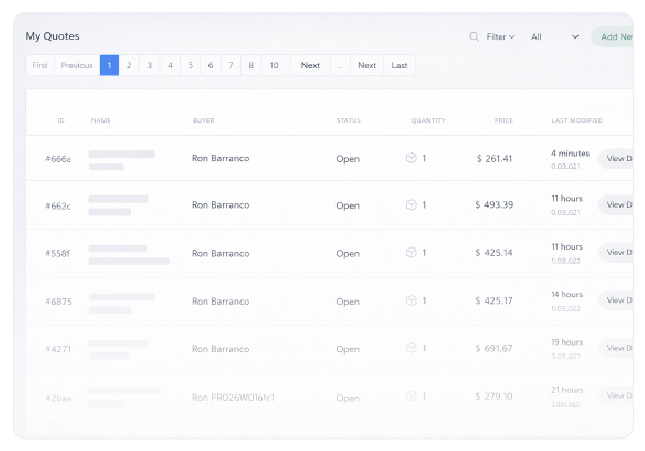Select page 2 in pagination
645x451 pixels.
pos(129,65)
